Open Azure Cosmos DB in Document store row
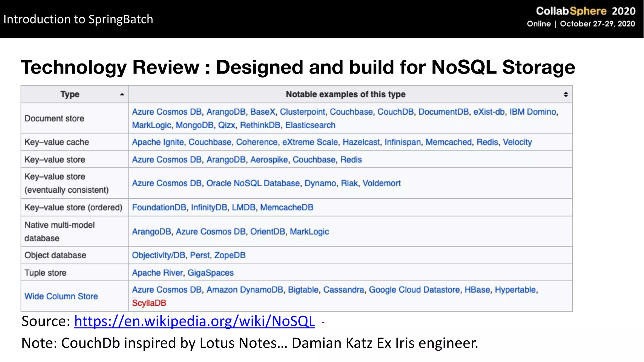 click(167, 112)
